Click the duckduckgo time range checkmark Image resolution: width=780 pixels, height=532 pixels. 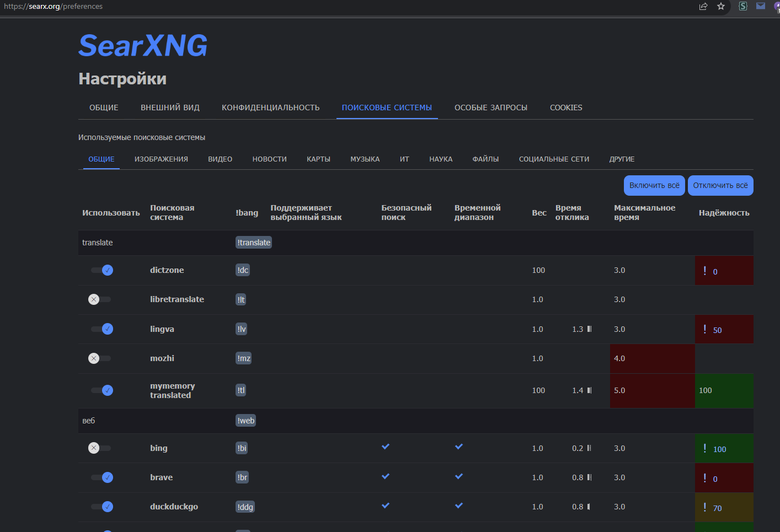coord(459,506)
